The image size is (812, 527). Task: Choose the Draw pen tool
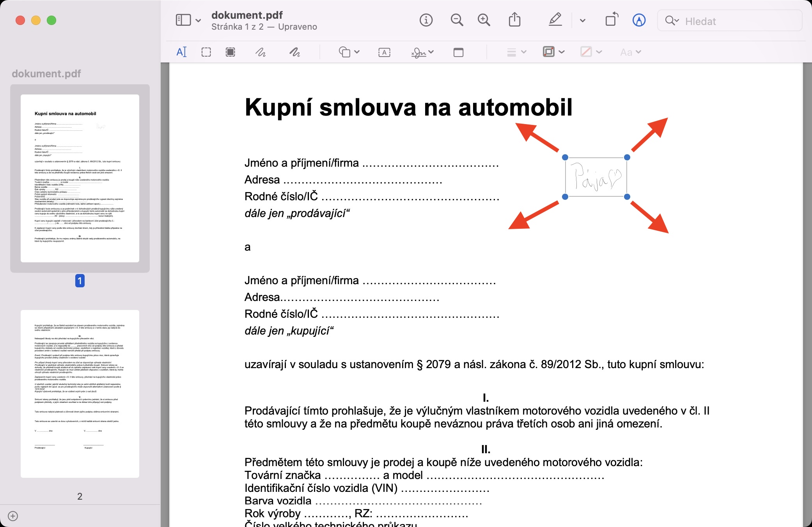point(295,52)
